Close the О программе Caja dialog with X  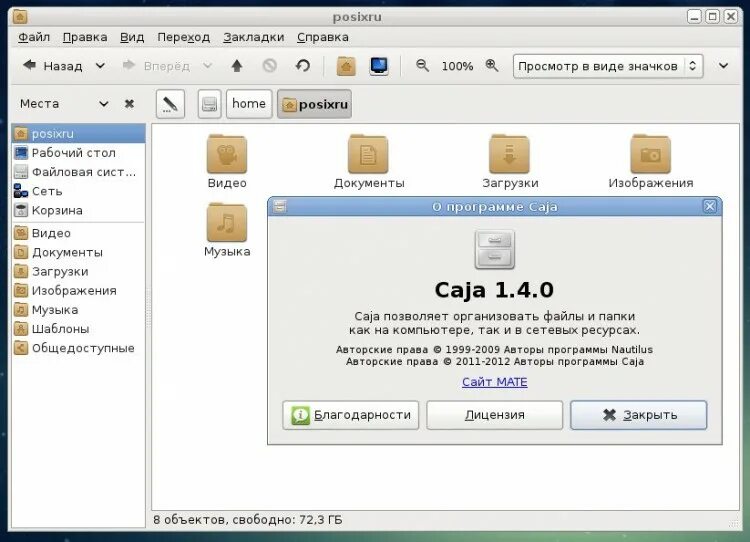pyautogui.click(x=710, y=206)
